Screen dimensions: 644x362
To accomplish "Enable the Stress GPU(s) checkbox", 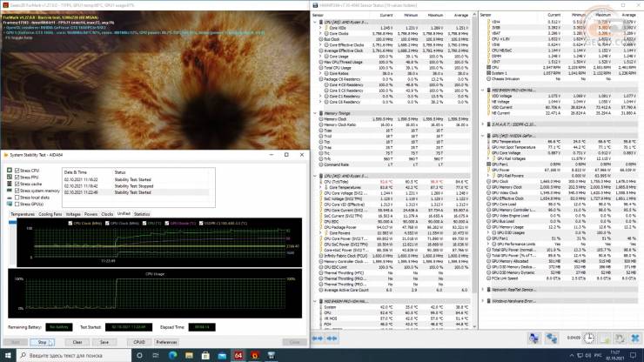I will (x=17, y=204).
